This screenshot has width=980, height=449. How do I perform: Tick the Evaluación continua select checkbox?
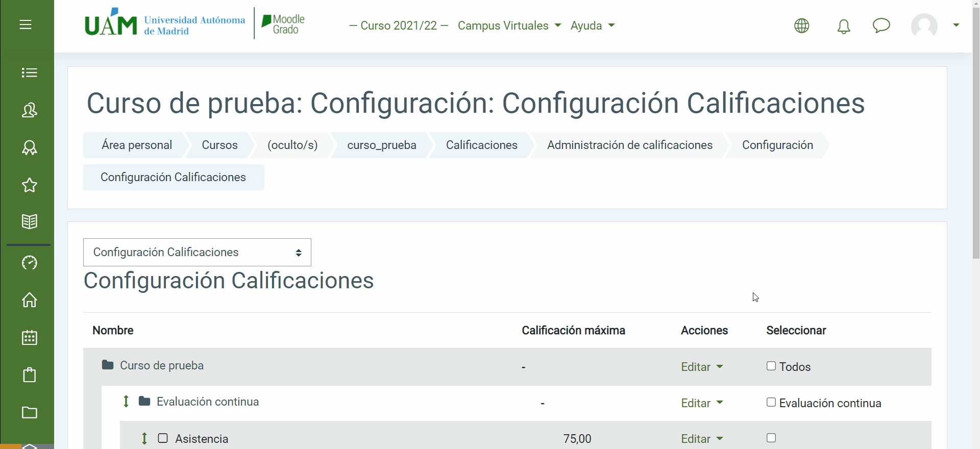click(x=771, y=402)
